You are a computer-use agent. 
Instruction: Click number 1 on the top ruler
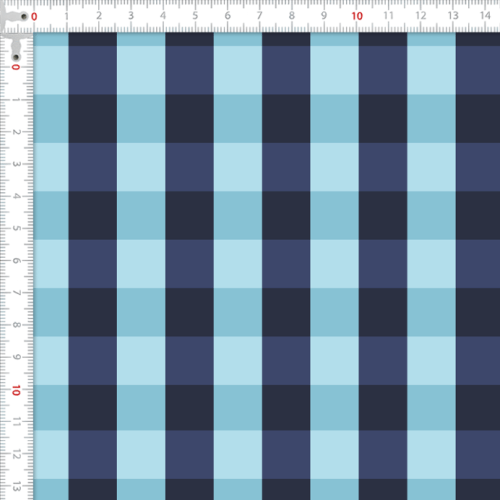click(x=66, y=16)
